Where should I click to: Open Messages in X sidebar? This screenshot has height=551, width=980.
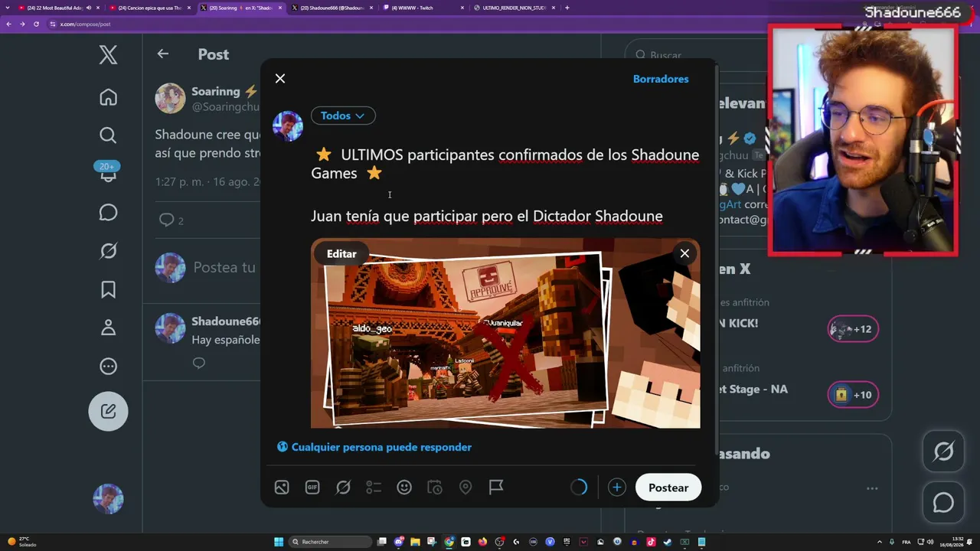point(108,212)
